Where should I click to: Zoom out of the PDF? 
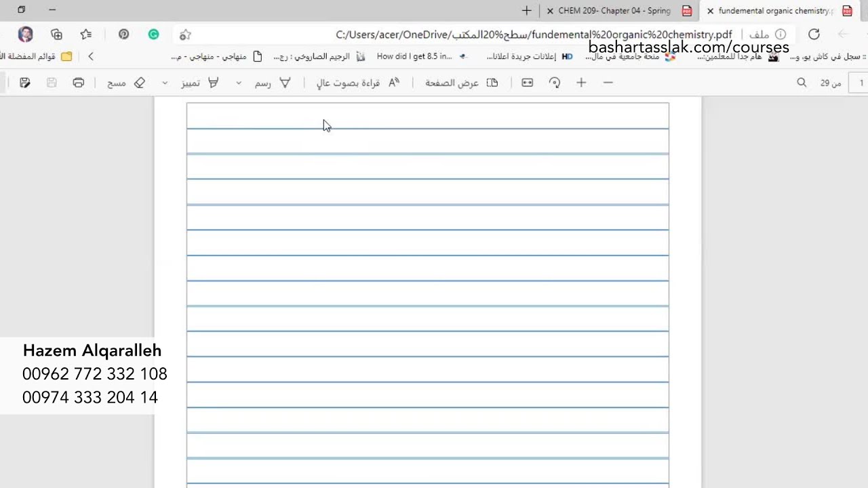pyautogui.click(x=608, y=83)
